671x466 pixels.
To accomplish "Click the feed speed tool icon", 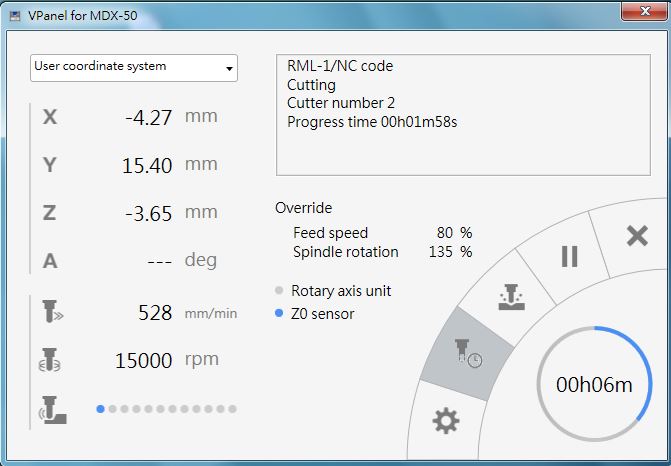I will pos(53,312).
